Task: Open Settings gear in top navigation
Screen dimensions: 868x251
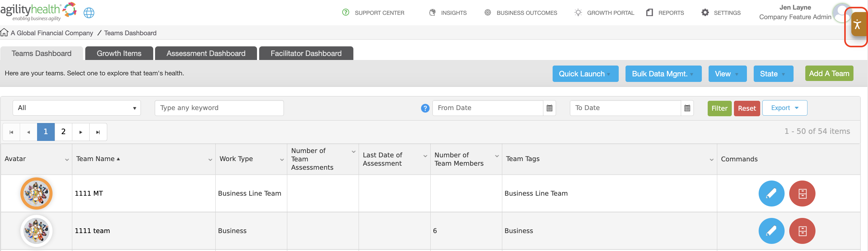Action: (705, 13)
